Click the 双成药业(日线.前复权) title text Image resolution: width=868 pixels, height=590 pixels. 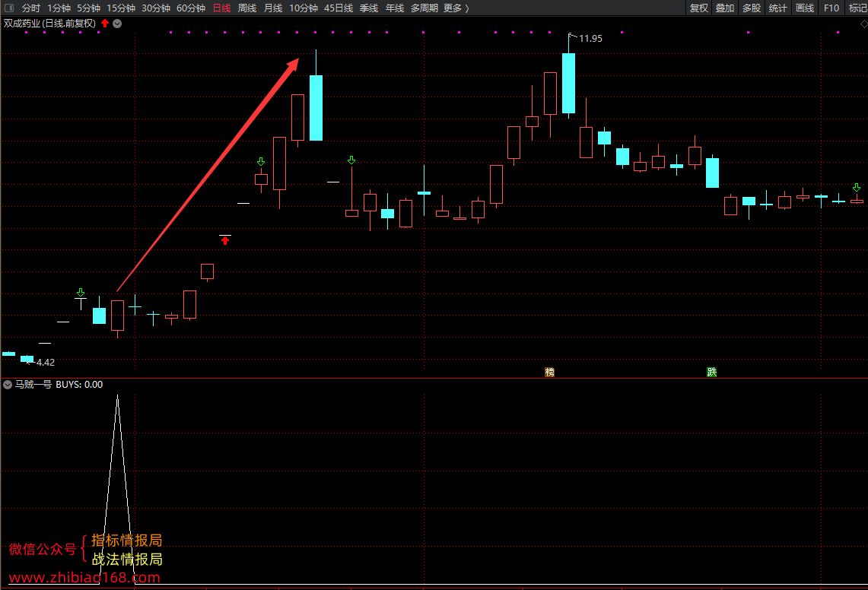(x=49, y=24)
